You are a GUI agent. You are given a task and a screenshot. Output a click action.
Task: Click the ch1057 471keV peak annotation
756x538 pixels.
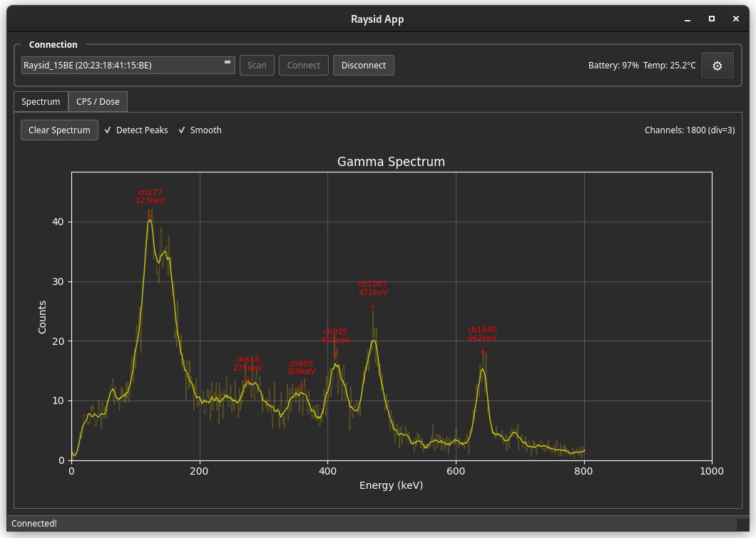pyautogui.click(x=373, y=288)
